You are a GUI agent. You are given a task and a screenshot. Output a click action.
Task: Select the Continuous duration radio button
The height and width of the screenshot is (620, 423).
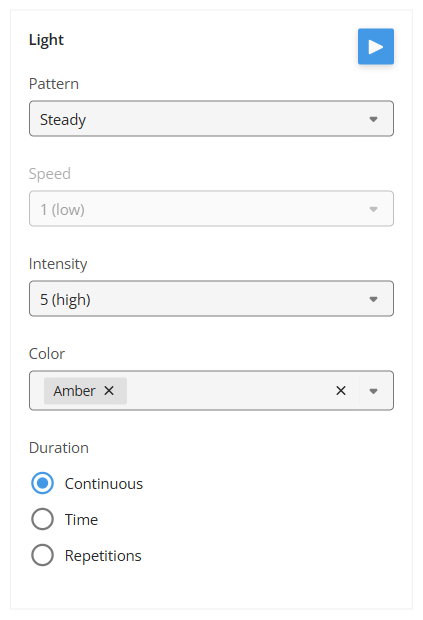pyautogui.click(x=42, y=483)
